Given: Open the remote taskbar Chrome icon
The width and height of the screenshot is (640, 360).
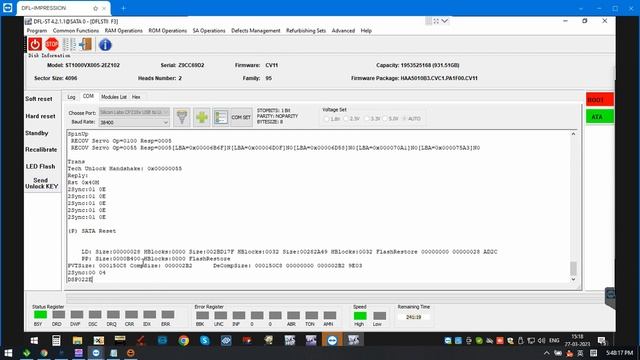Looking at the screenshot, I should coord(183,340).
